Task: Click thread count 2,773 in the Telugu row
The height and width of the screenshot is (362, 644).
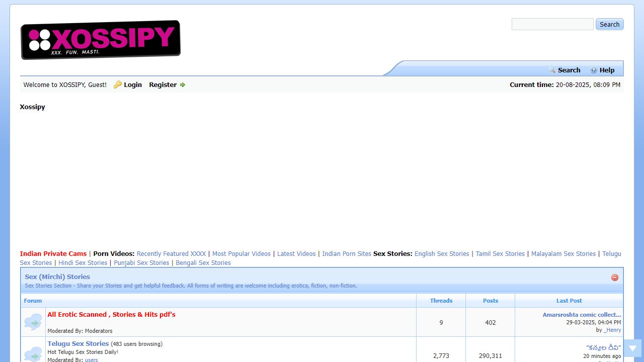Action: 441,356
